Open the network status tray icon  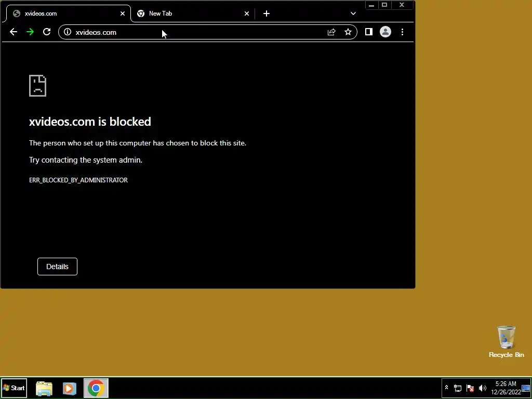(458, 388)
